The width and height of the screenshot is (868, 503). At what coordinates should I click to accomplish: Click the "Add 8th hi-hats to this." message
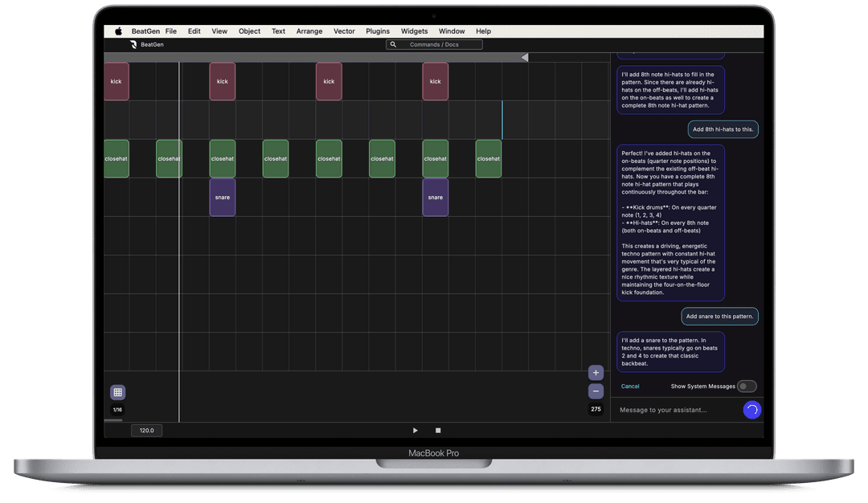coord(723,129)
